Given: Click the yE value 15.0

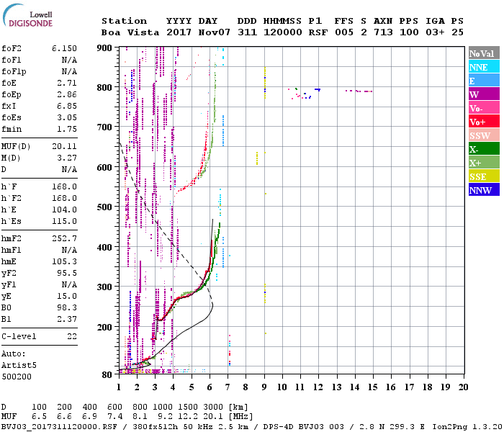Looking at the screenshot, I should click(67, 296).
